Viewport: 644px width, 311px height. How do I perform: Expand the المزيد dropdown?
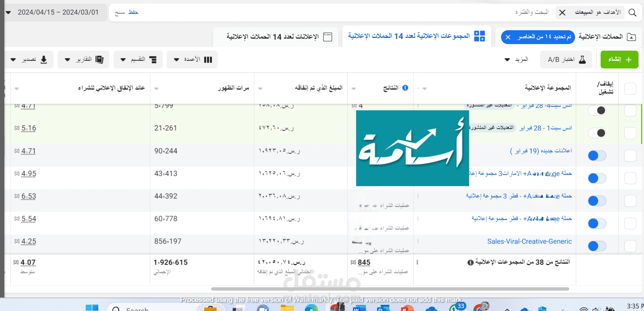pos(516,59)
